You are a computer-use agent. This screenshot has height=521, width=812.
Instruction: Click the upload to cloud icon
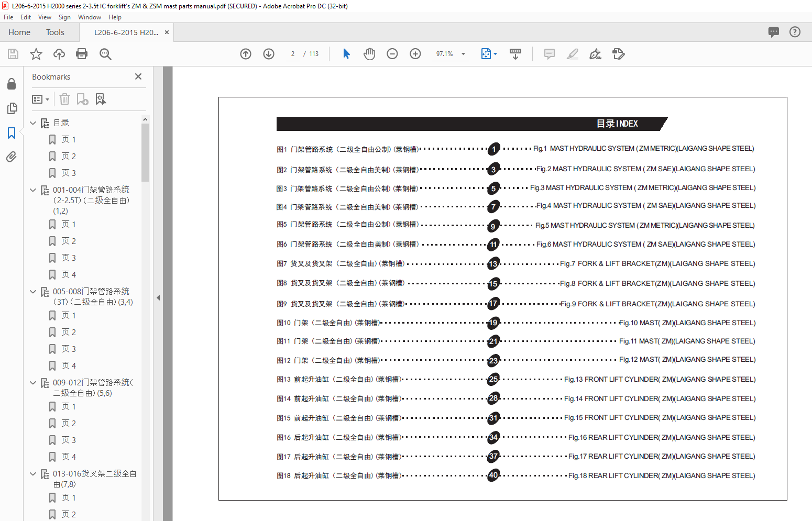coord(59,54)
